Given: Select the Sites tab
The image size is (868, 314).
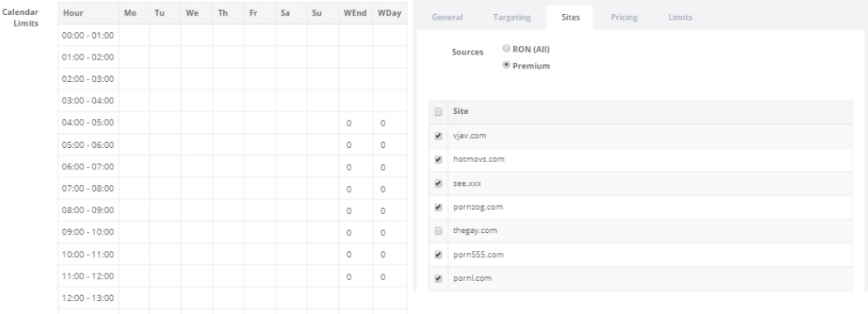Looking at the screenshot, I should 570,17.
